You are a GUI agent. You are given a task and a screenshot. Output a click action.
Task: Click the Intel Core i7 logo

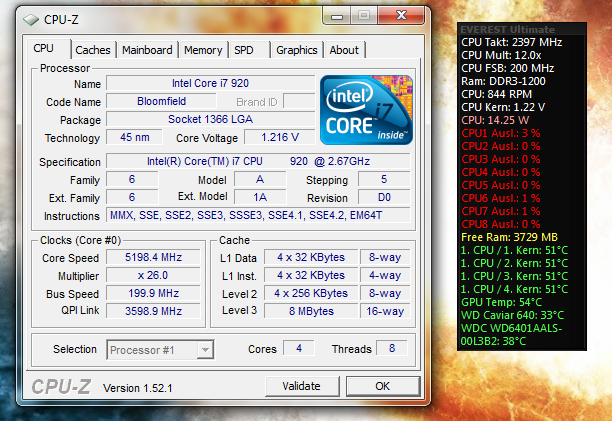click(x=366, y=110)
